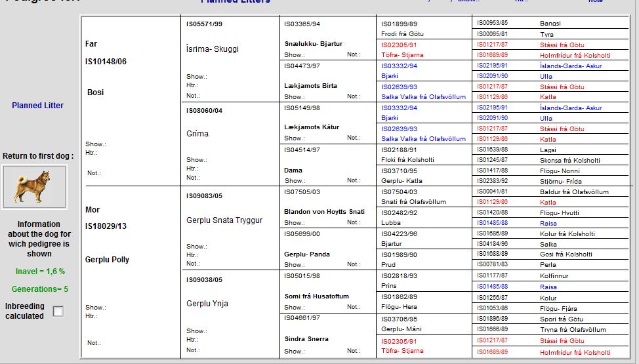Click the Inavel = 1,6 % value
The width and height of the screenshot is (639, 364).
(40, 272)
